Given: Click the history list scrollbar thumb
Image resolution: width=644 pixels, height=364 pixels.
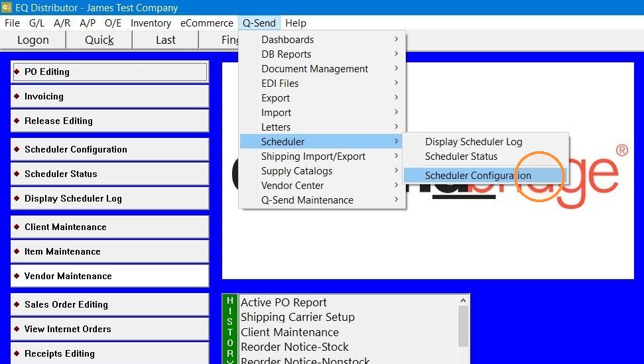Looking at the screenshot, I should pyautogui.click(x=464, y=326).
